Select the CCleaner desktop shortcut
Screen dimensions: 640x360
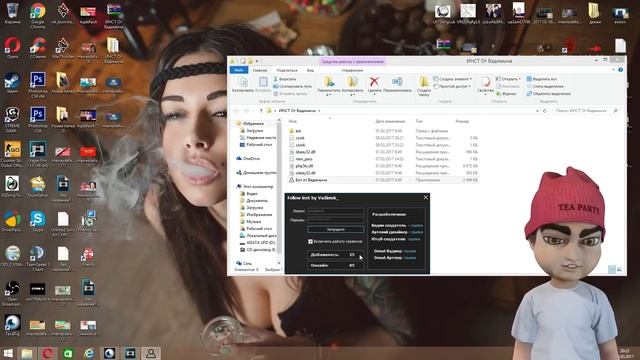click(38, 48)
